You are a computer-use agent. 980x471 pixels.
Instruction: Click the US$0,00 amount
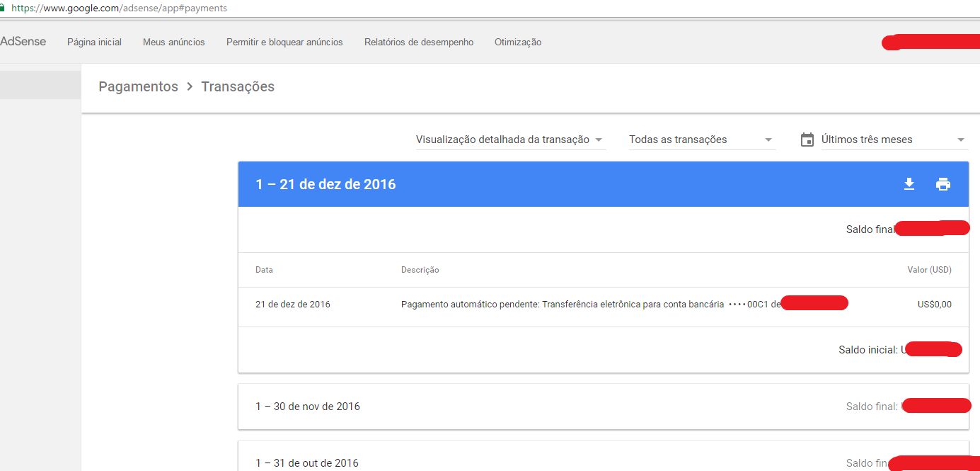click(935, 305)
